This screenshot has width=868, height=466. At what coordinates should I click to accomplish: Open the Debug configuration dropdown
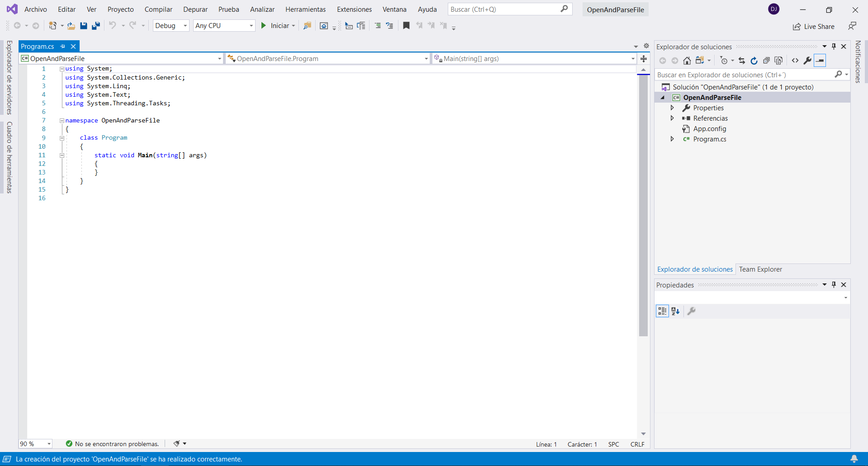(x=171, y=26)
